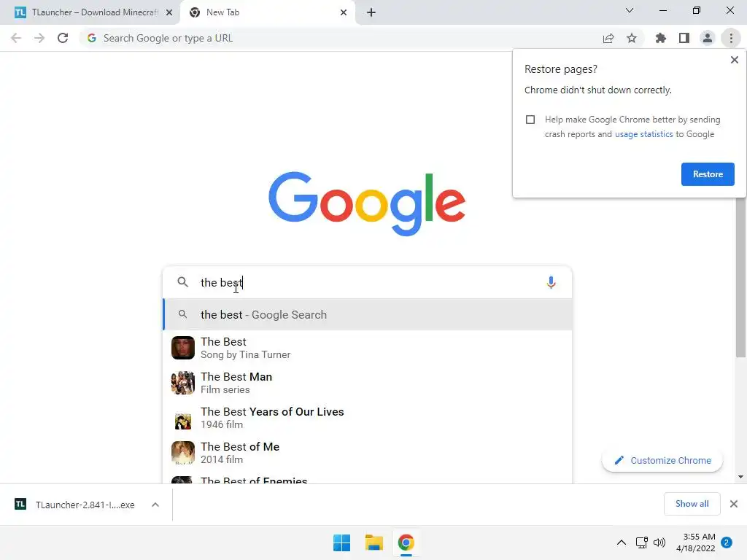The height and width of the screenshot is (560, 747).
Task: Choose The Best Man film series suggestion
Action: 368,383
